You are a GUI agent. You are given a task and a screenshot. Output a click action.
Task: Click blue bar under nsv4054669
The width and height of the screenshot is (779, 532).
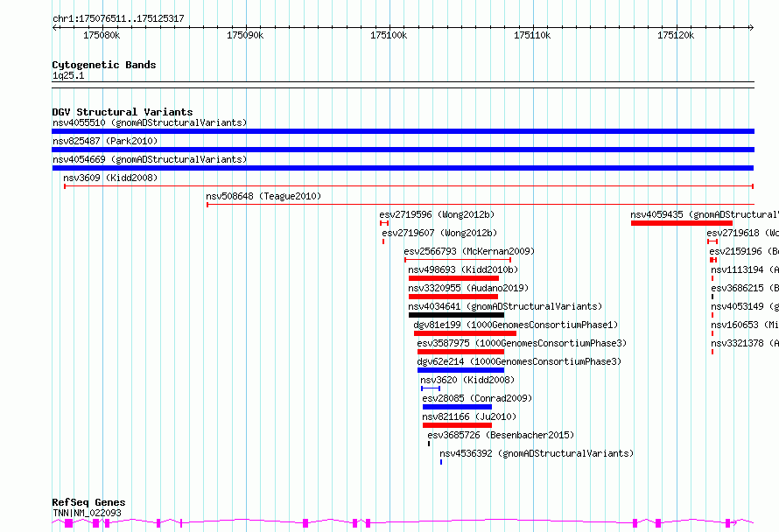[x=403, y=168]
